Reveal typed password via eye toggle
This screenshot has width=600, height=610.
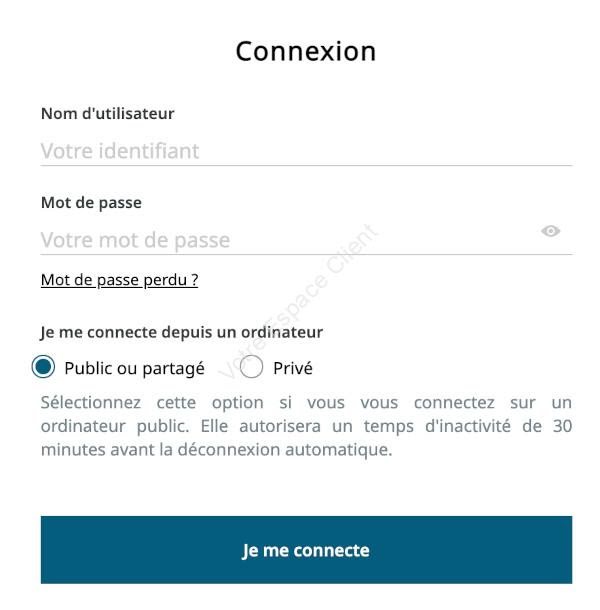tap(550, 231)
